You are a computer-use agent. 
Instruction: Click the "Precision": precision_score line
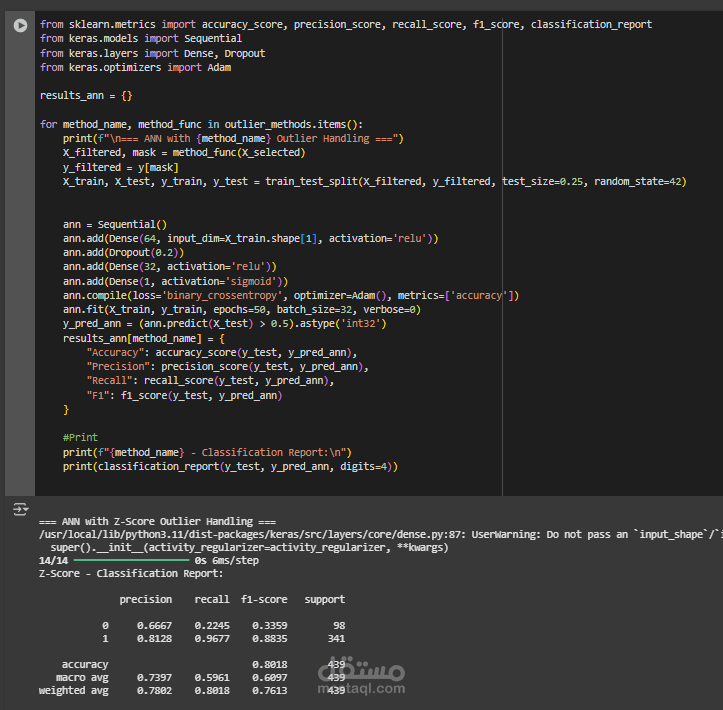(227, 367)
